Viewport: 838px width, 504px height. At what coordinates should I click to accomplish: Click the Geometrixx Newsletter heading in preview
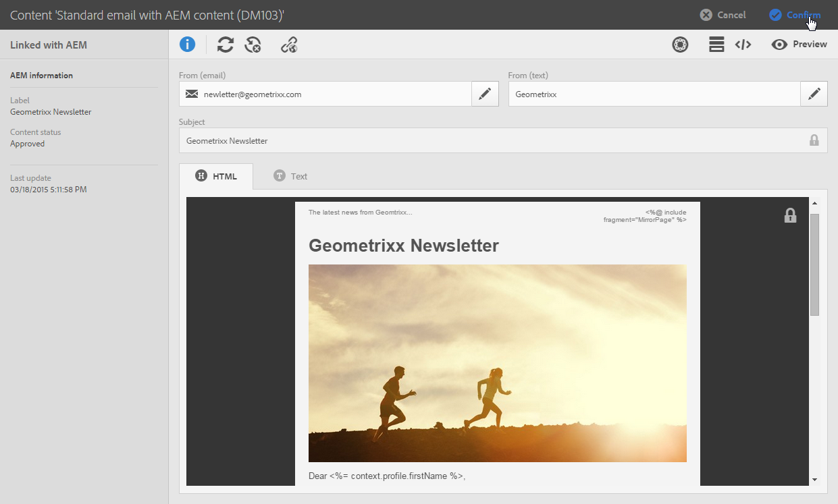coord(404,246)
